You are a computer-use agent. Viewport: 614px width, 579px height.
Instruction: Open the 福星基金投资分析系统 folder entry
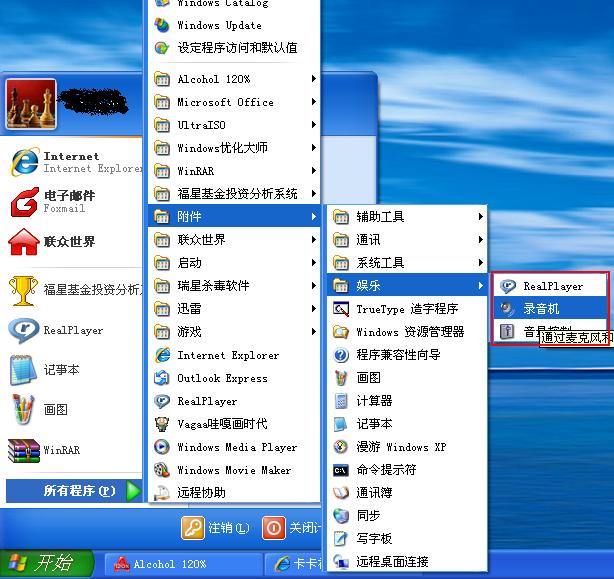pyautogui.click(x=234, y=194)
